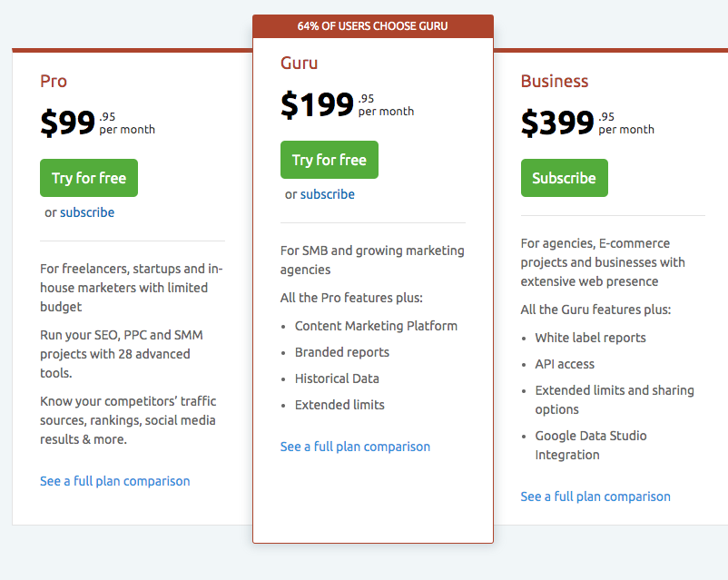See full plan comparison in Business card
Screen dimensions: 728x580
coord(595,496)
